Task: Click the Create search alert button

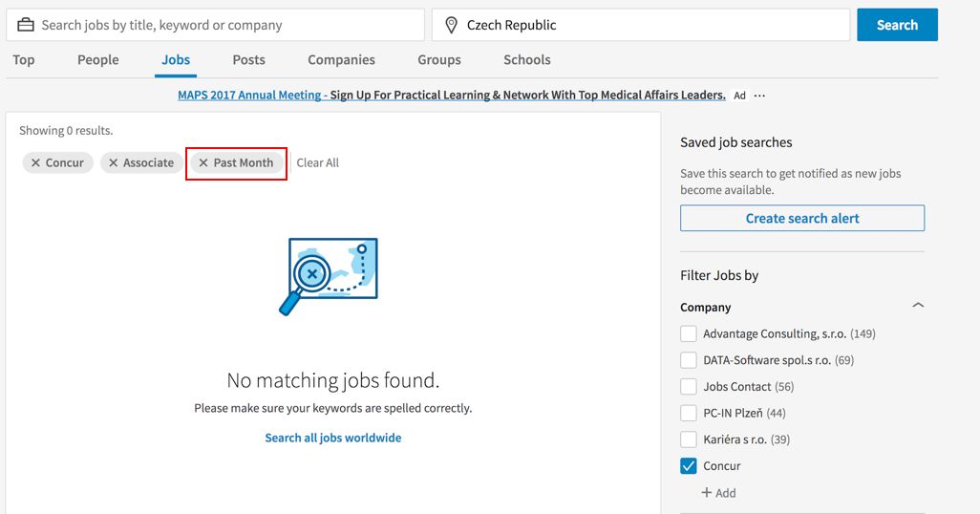Action: point(802,218)
